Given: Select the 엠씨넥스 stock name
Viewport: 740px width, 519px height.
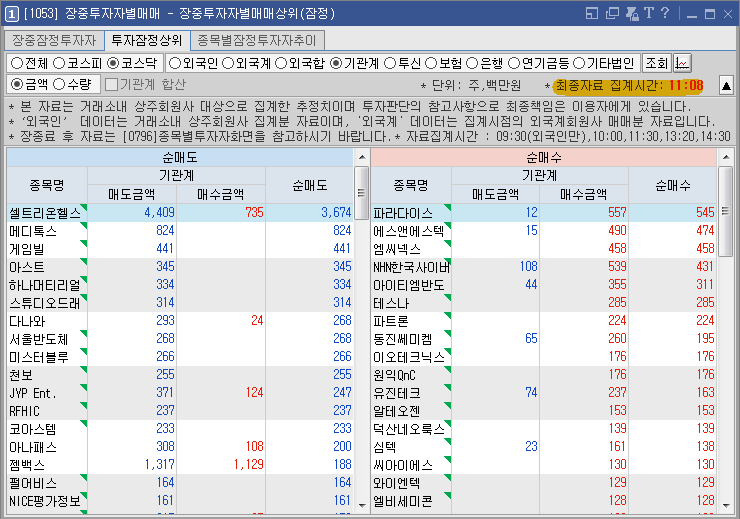Looking at the screenshot, I should [x=396, y=249].
